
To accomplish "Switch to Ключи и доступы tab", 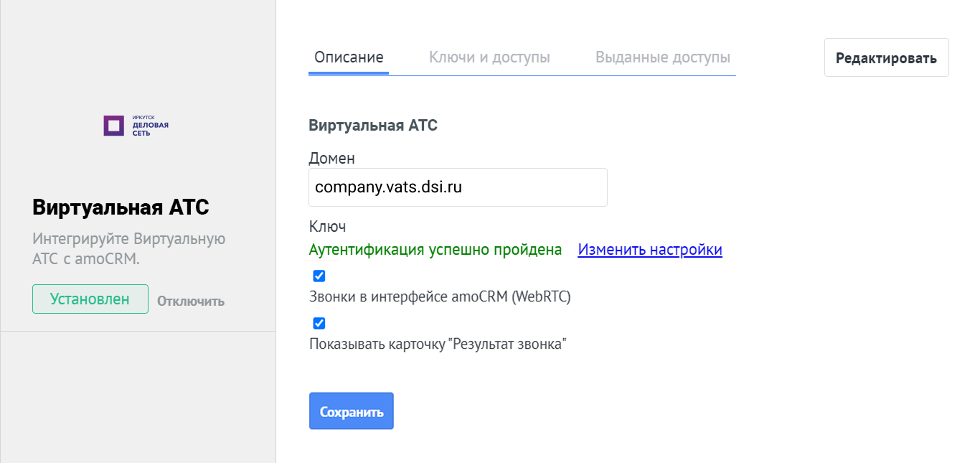I will point(489,57).
